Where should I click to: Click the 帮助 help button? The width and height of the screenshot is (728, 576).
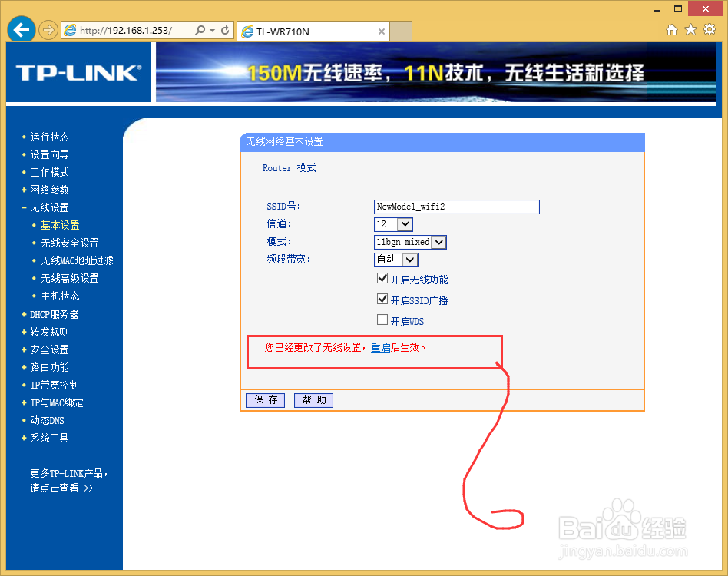tap(313, 399)
